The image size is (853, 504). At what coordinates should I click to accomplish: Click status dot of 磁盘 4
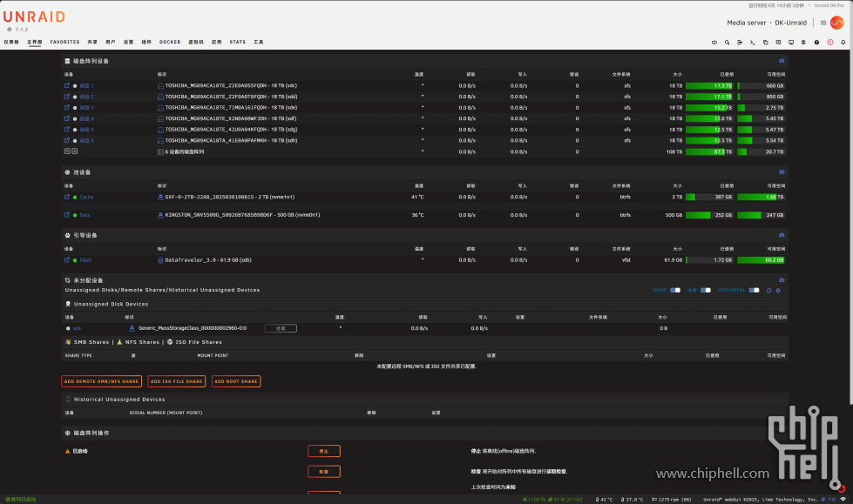click(75, 118)
